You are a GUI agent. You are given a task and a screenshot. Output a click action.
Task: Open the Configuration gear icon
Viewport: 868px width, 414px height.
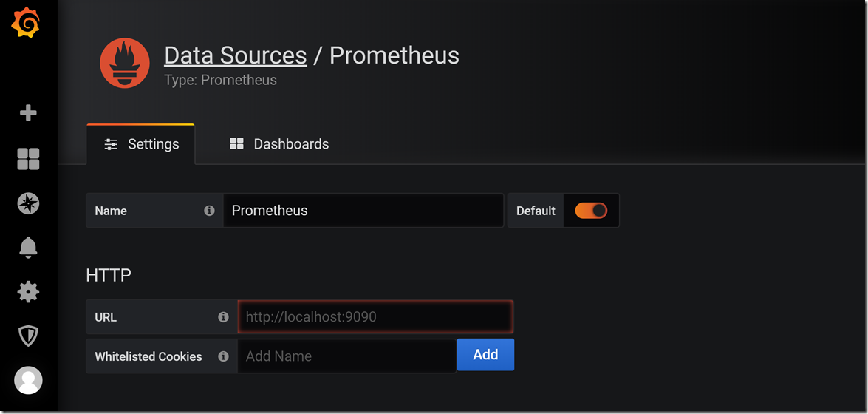pyautogui.click(x=28, y=291)
